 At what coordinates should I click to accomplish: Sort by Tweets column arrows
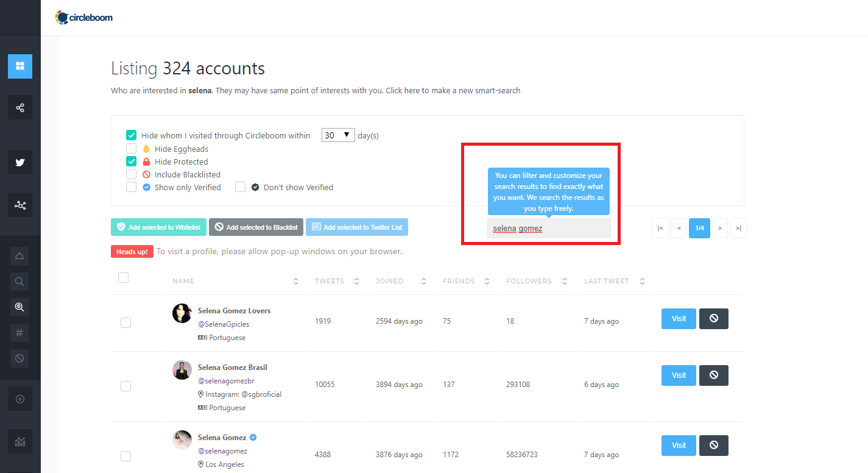coord(357,281)
